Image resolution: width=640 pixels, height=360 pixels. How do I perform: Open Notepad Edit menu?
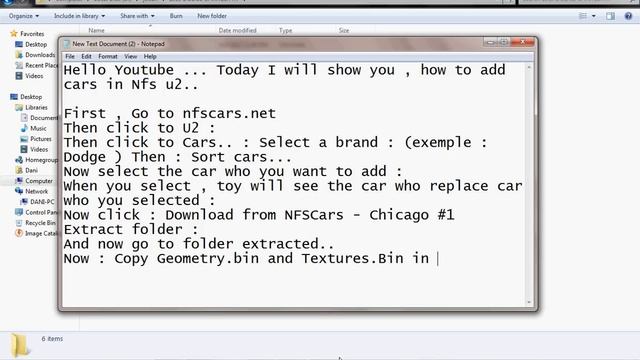(x=86, y=56)
